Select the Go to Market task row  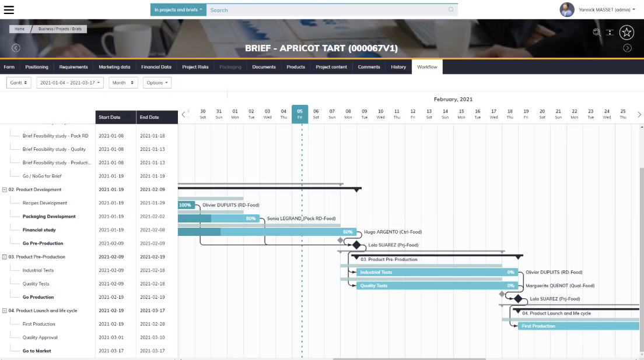[x=89, y=351]
